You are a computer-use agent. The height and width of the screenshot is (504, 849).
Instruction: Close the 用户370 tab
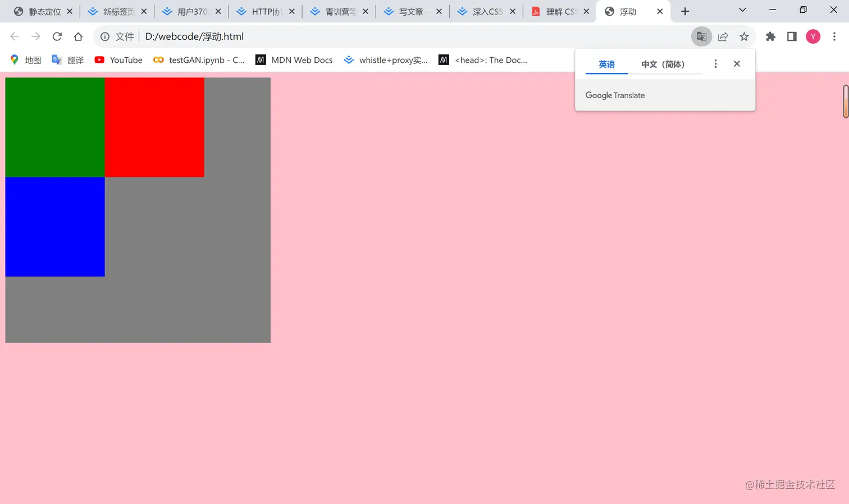(218, 11)
